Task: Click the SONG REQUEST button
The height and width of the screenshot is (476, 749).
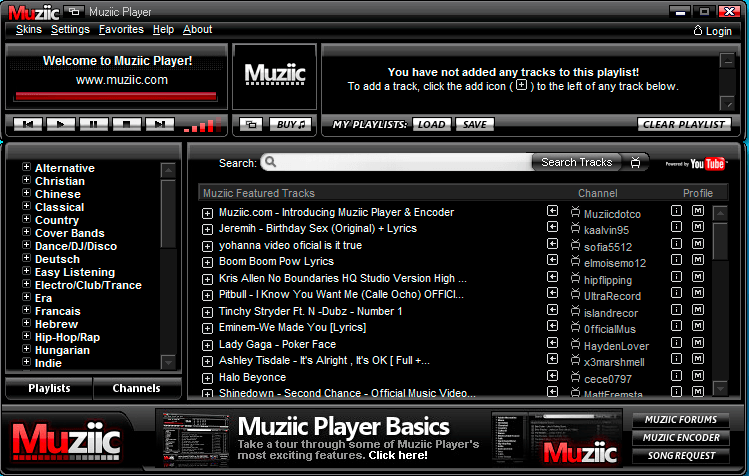Action: point(681,456)
